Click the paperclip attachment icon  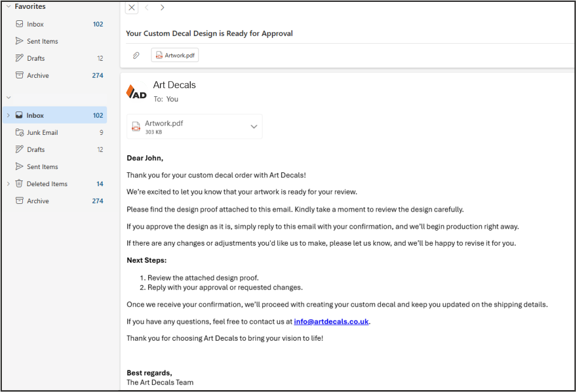click(x=136, y=56)
